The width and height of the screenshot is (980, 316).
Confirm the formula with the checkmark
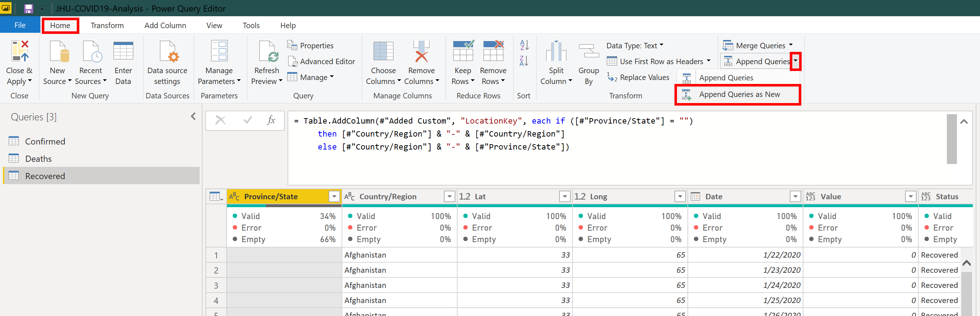point(248,121)
